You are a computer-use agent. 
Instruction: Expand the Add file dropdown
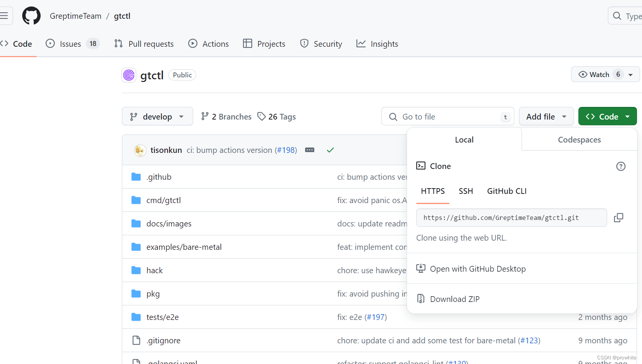pos(546,116)
